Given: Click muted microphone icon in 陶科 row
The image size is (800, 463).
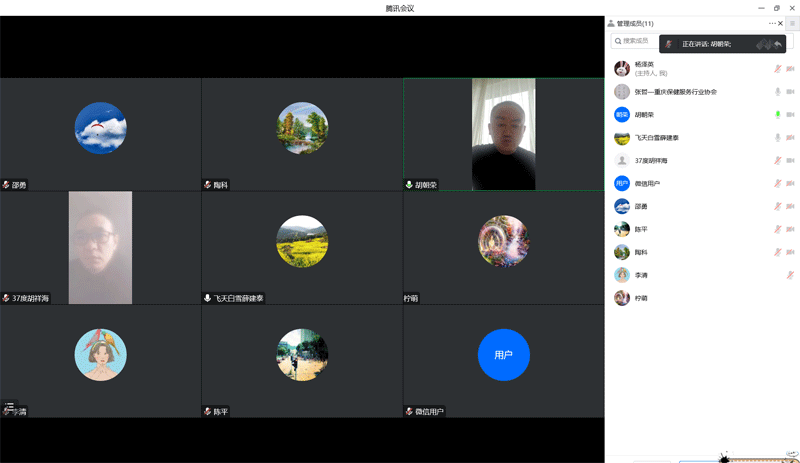Looking at the screenshot, I should pos(778,252).
